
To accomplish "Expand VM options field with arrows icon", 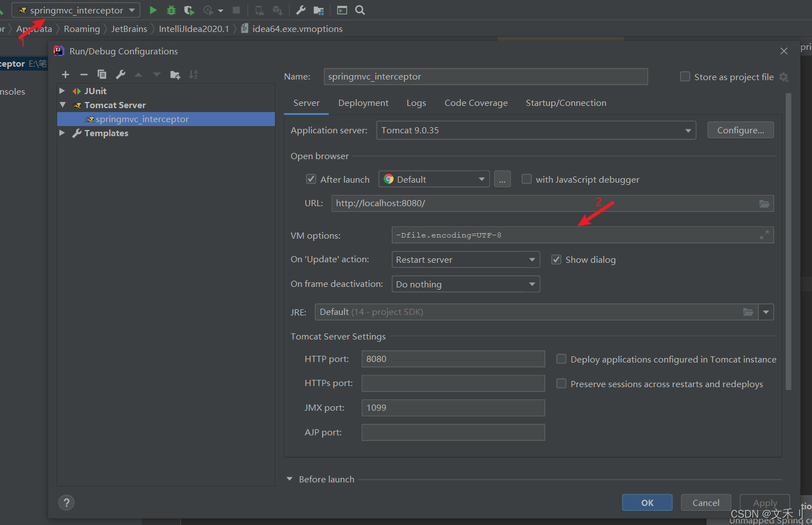I will 764,235.
